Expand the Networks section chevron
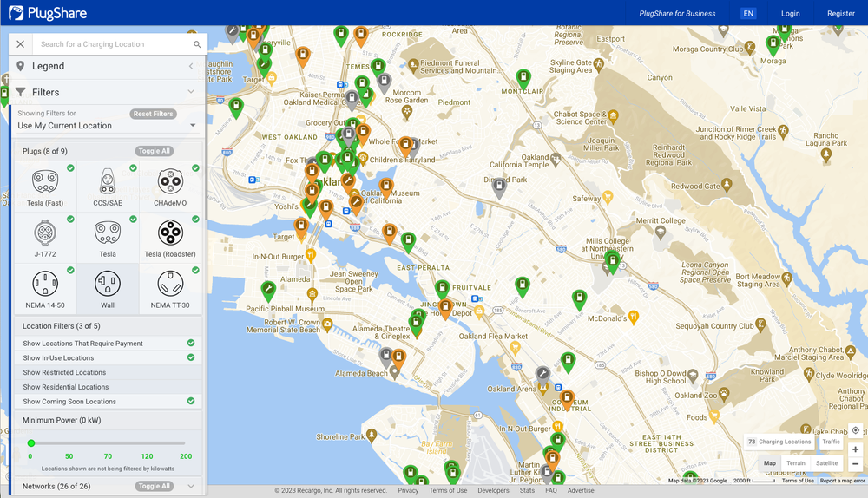Viewport: 868px width, 498px height. [x=191, y=487]
